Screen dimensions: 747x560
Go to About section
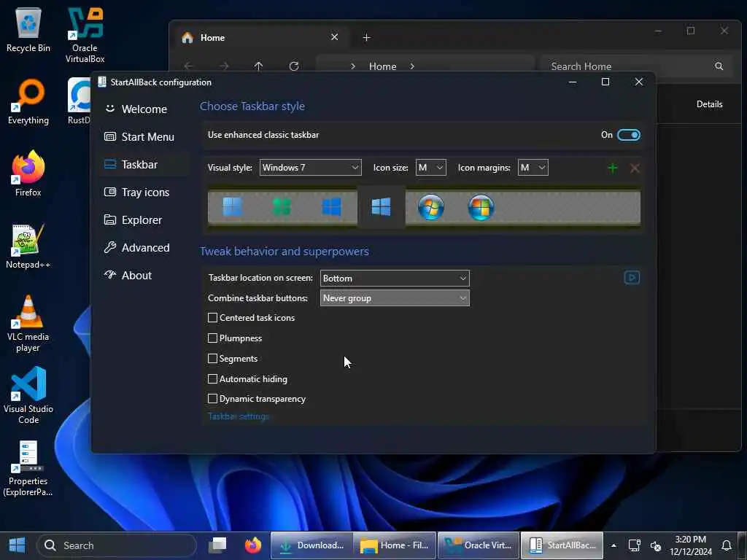pos(144,275)
